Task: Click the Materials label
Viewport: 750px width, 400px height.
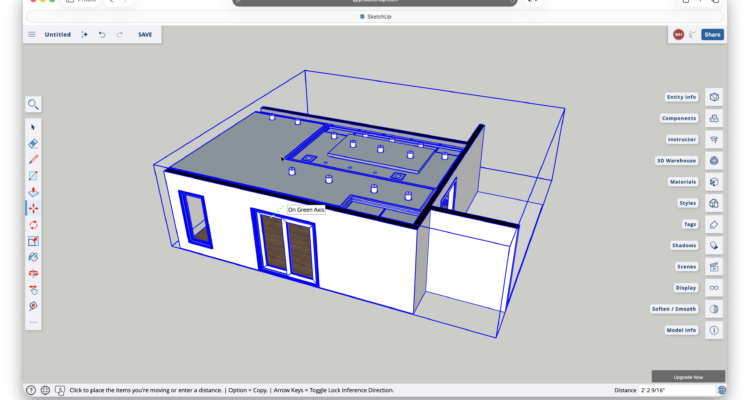Action: [x=683, y=182]
